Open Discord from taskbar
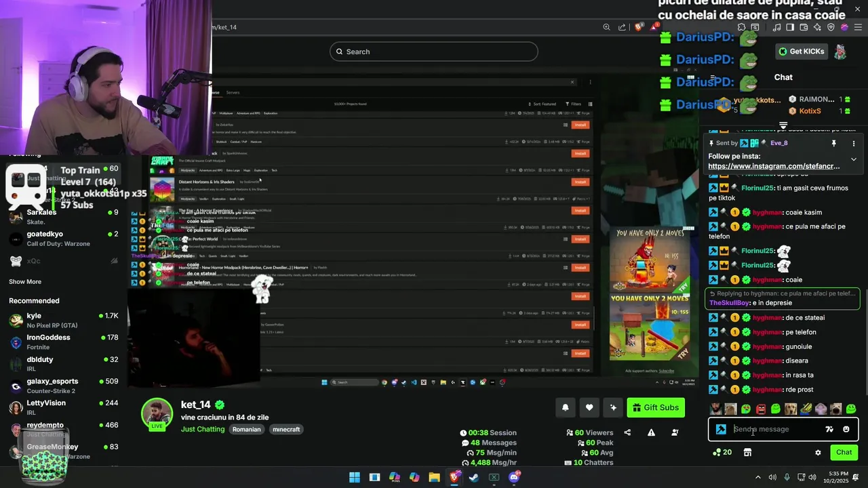Image resolution: width=868 pixels, height=488 pixels. pyautogui.click(x=514, y=477)
